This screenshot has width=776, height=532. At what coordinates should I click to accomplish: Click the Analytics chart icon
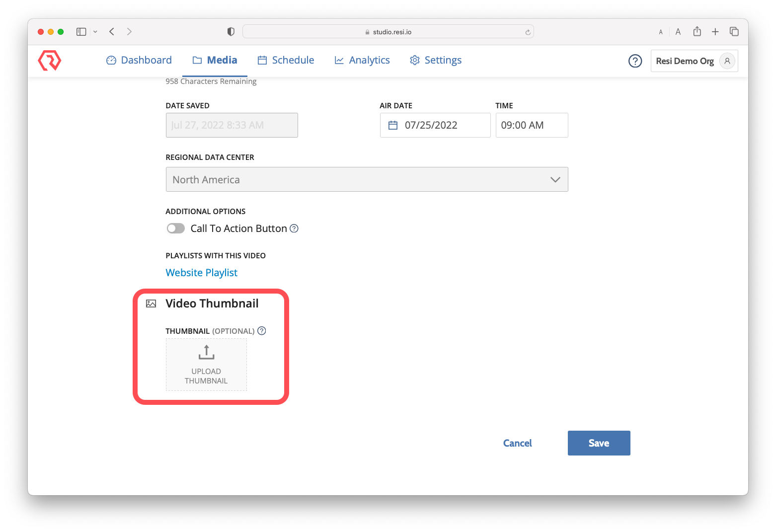click(x=339, y=60)
